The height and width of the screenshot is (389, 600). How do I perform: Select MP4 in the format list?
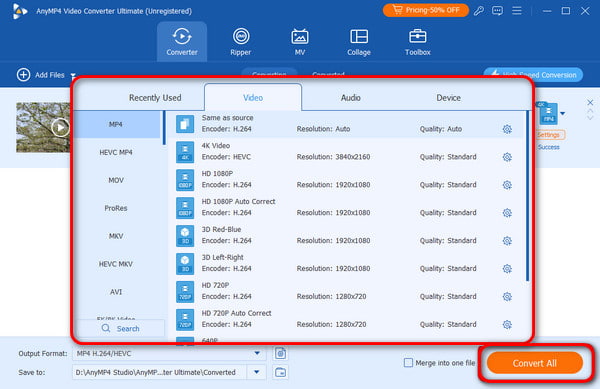point(116,124)
